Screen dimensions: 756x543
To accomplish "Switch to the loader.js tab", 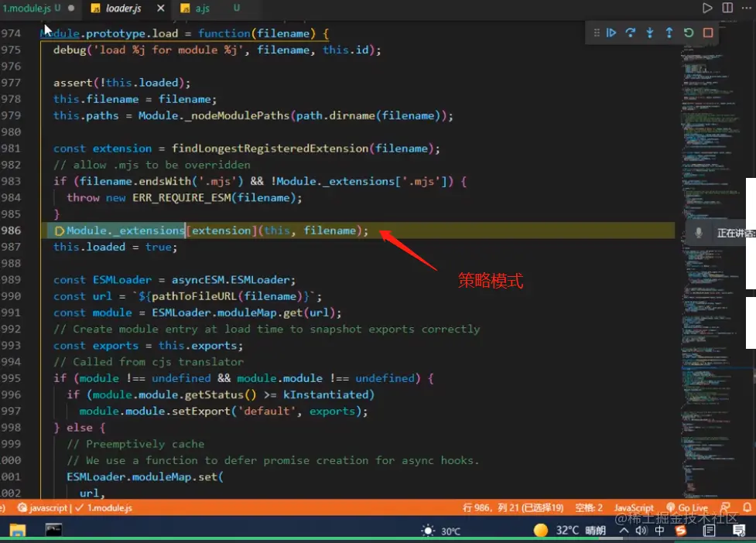I will pyautogui.click(x=123, y=9).
